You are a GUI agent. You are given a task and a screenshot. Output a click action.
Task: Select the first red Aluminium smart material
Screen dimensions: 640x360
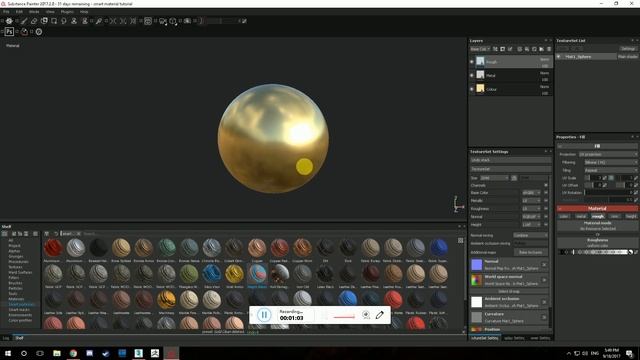pos(53,247)
